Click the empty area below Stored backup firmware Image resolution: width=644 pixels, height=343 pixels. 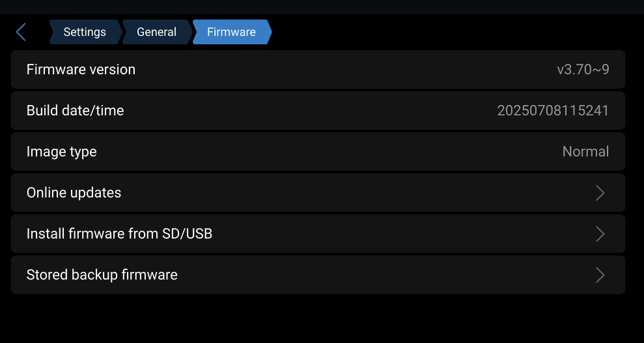[318, 318]
